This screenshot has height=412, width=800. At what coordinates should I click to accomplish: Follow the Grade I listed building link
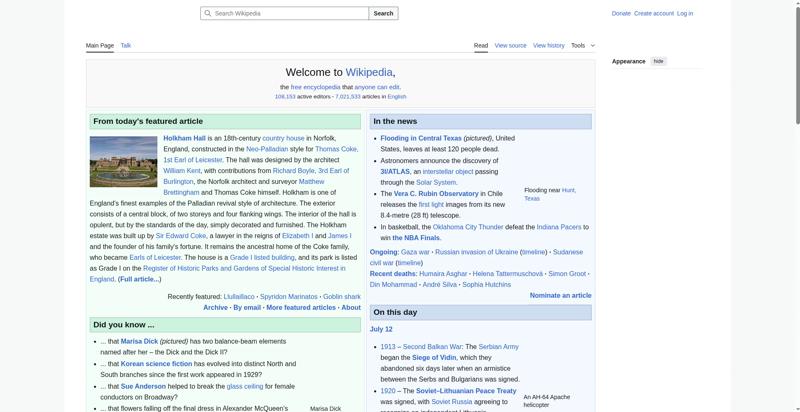[x=262, y=258]
